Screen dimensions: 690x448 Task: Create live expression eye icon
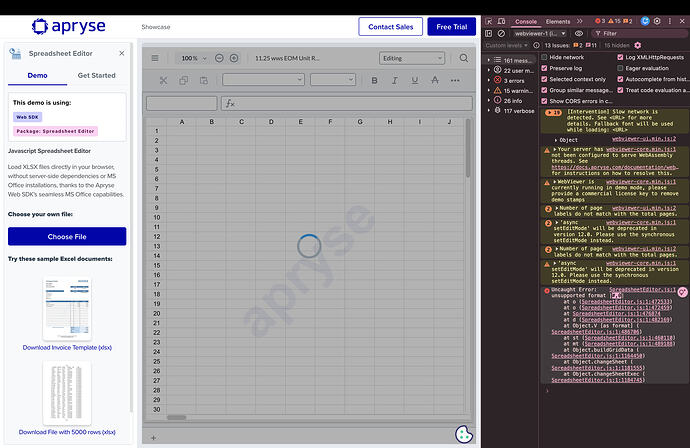coord(579,33)
